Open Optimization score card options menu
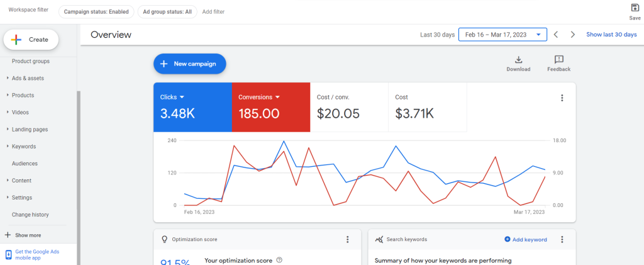 point(347,239)
